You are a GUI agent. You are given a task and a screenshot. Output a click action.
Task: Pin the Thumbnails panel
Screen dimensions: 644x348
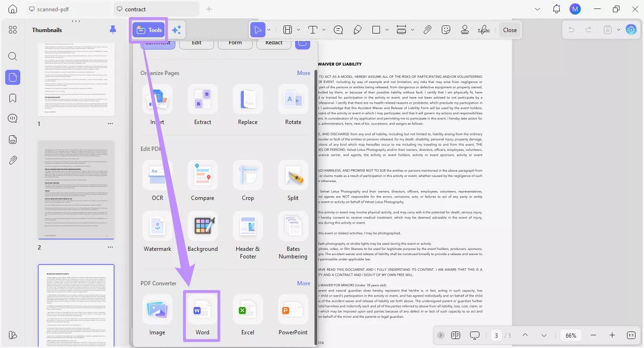pos(113,29)
